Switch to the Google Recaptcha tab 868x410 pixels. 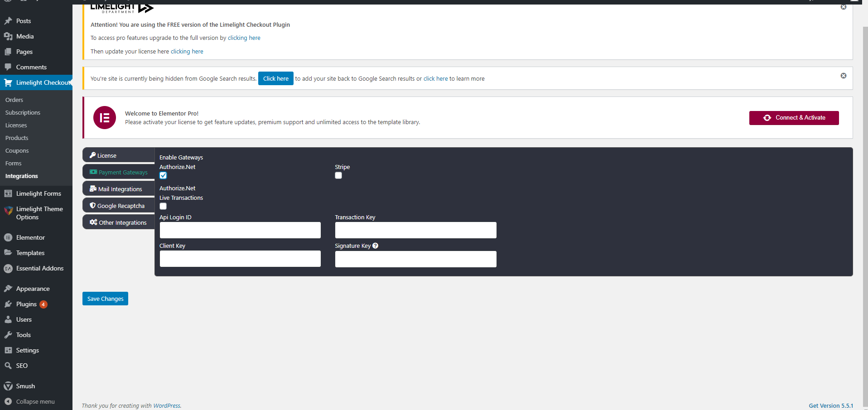pos(119,206)
